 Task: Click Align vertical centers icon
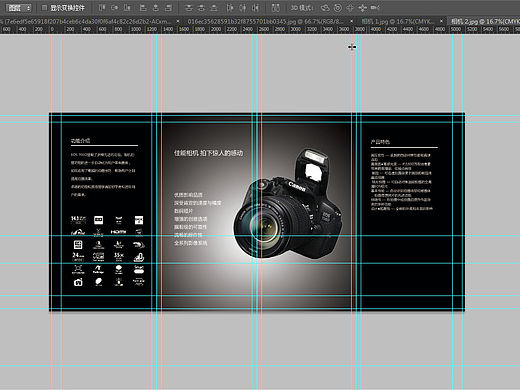pyautogui.click(x=114, y=8)
